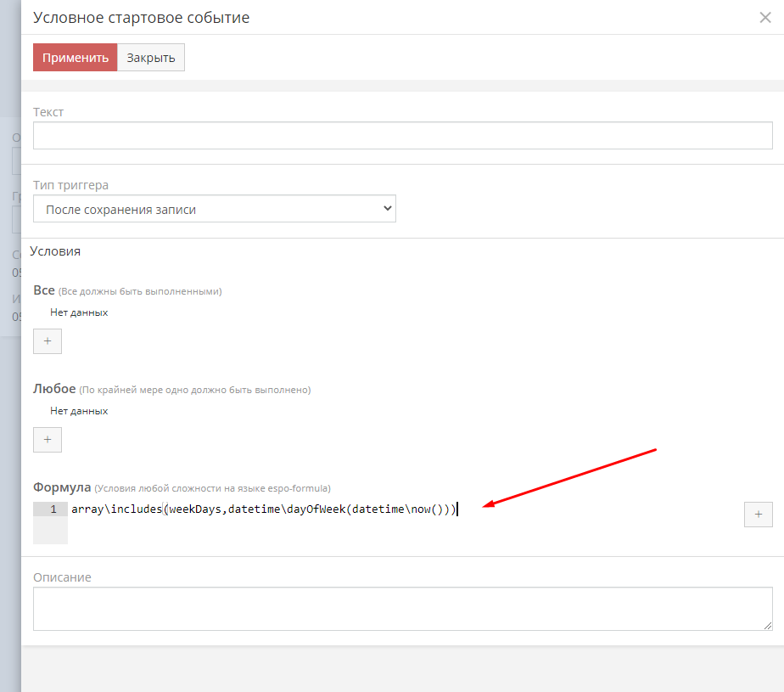This screenshot has width=784, height=692.
Task: Click the dayOfWeek function in formula
Action: click(312, 509)
